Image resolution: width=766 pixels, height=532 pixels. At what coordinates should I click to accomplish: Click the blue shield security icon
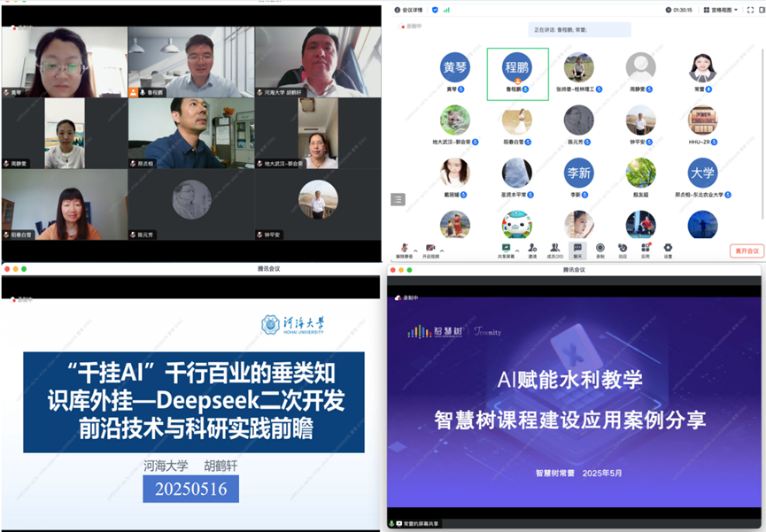(434, 10)
